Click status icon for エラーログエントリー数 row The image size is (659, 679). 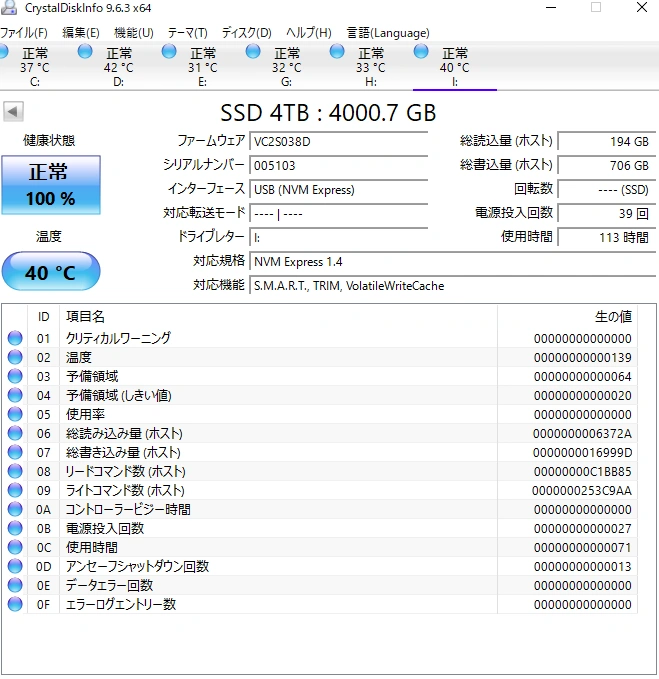click(x=15, y=604)
